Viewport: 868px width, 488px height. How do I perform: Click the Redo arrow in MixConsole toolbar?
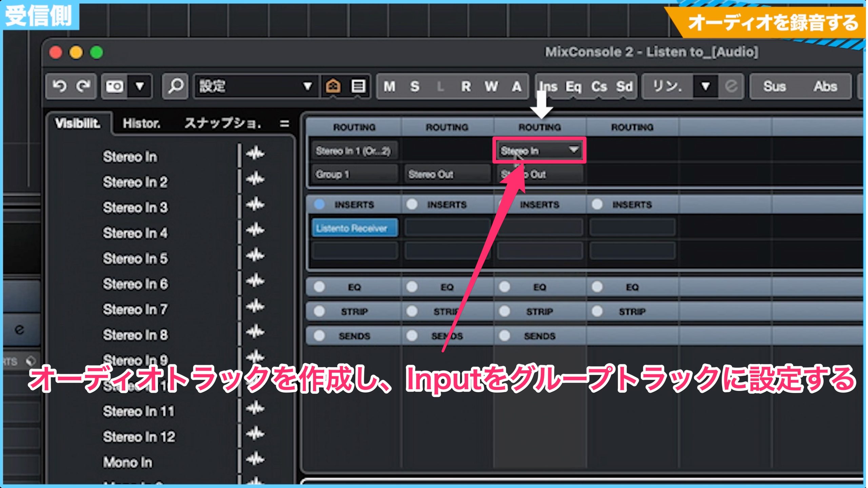click(x=83, y=86)
